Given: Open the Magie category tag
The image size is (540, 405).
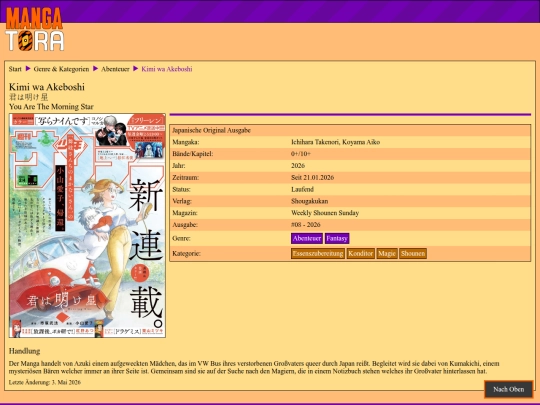Looking at the screenshot, I should pyautogui.click(x=387, y=253).
